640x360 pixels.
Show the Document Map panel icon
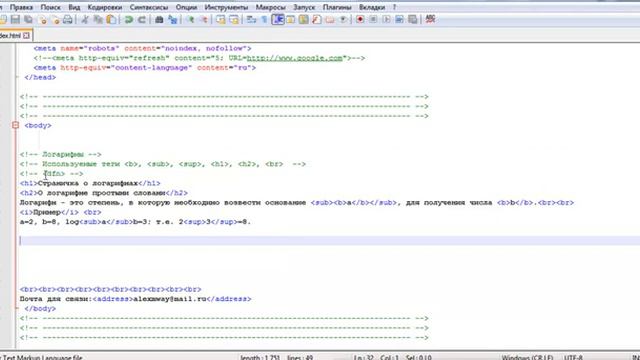pos(304,19)
